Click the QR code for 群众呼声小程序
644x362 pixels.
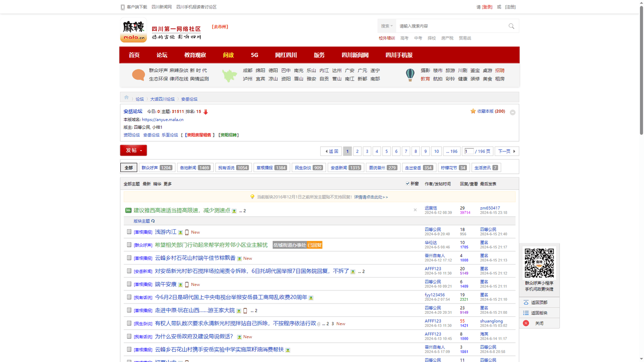[x=539, y=263]
